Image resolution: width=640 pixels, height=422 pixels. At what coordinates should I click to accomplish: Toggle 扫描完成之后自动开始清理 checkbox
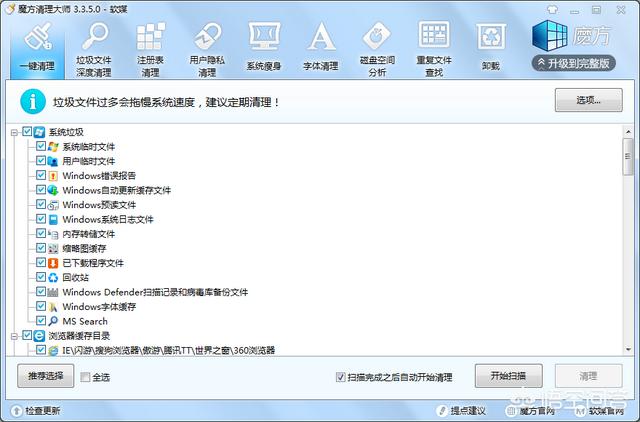click(x=340, y=377)
